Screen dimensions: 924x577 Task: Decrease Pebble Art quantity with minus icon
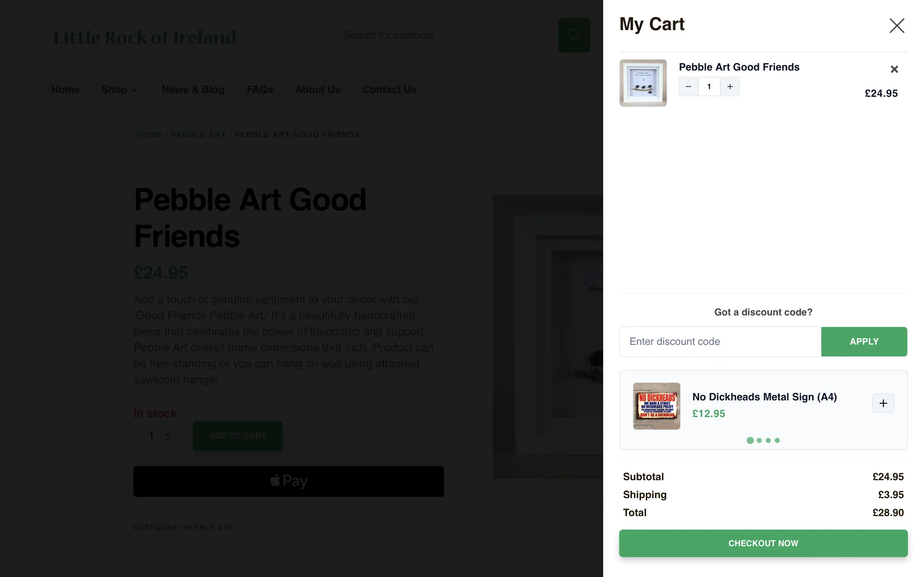(689, 86)
